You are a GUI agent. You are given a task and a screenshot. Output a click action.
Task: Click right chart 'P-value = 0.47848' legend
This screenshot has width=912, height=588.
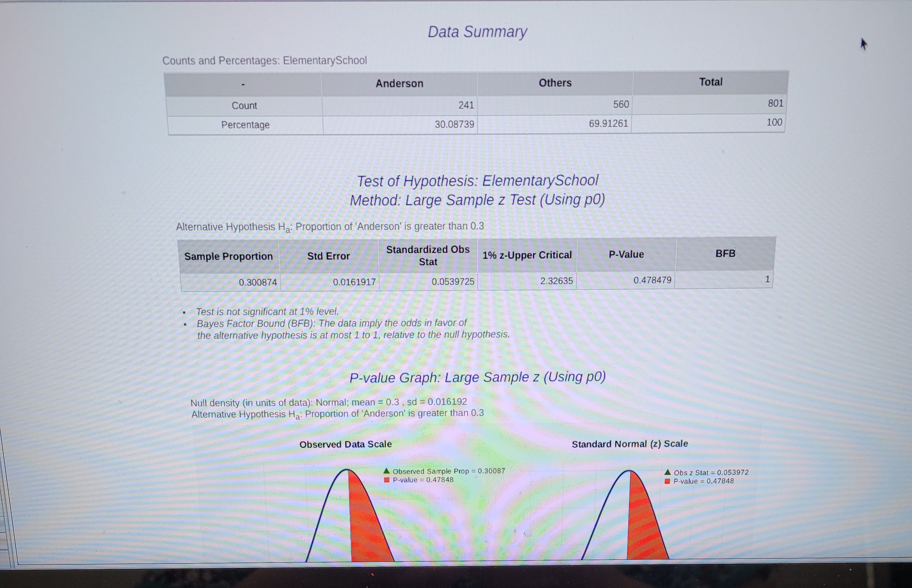click(x=700, y=481)
